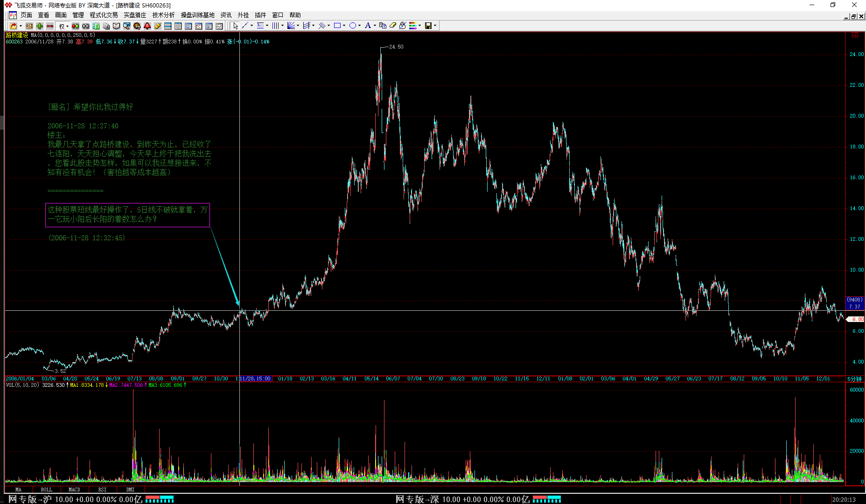Expand the color palette dropdown arrow
Image resolution: width=866 pixels, height=504 pixels.
point(419,26)
